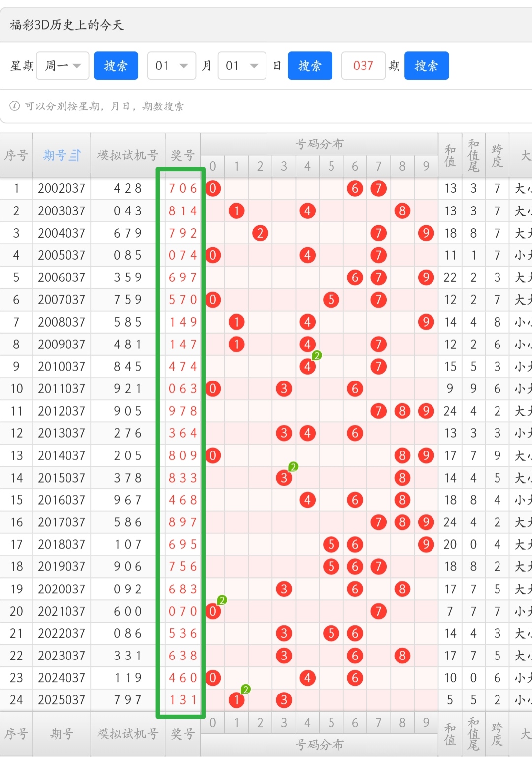Click red ball 0 in row 2014037
This screenshot has height=763, width=532.
(x=213, y=455)
